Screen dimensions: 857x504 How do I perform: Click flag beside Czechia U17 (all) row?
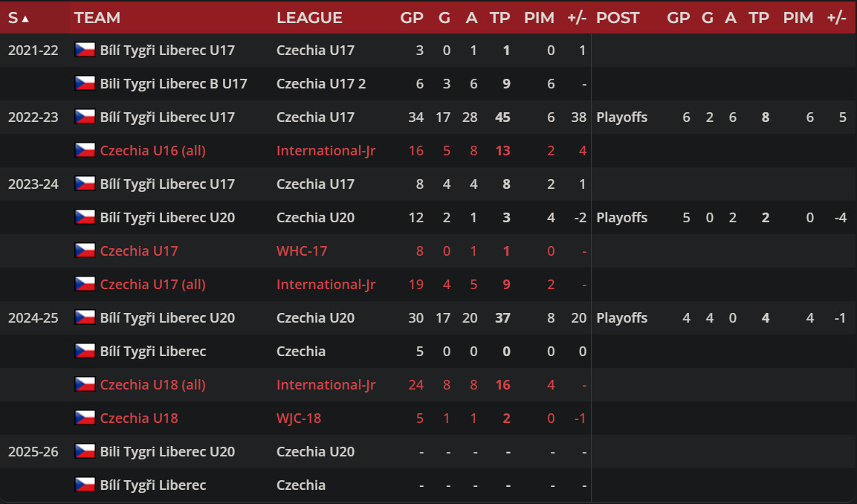tap(85, 284)
